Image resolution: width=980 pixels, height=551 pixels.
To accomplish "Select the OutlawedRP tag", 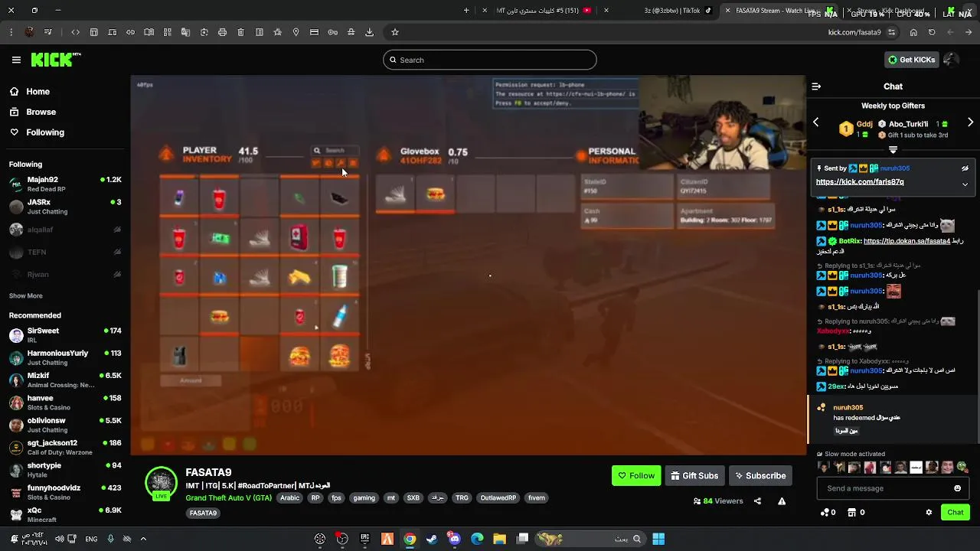I will [498, 497].
